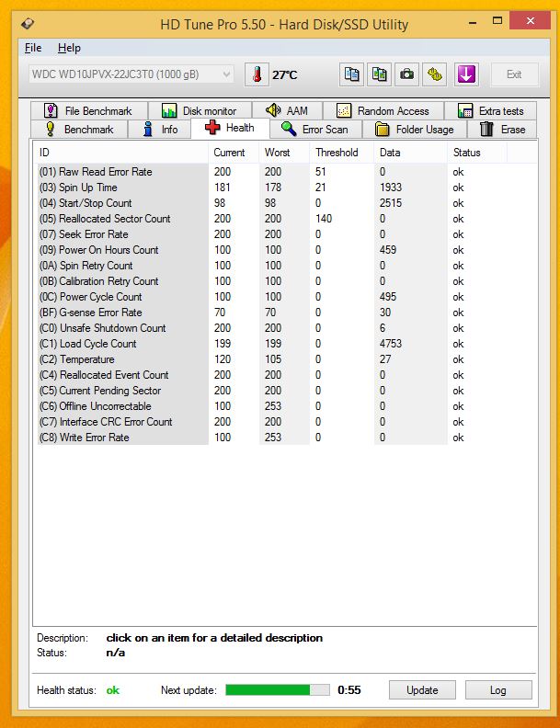Click the HD Tune title bar app icon
The image size is (560, 728).
pos(28,23)
